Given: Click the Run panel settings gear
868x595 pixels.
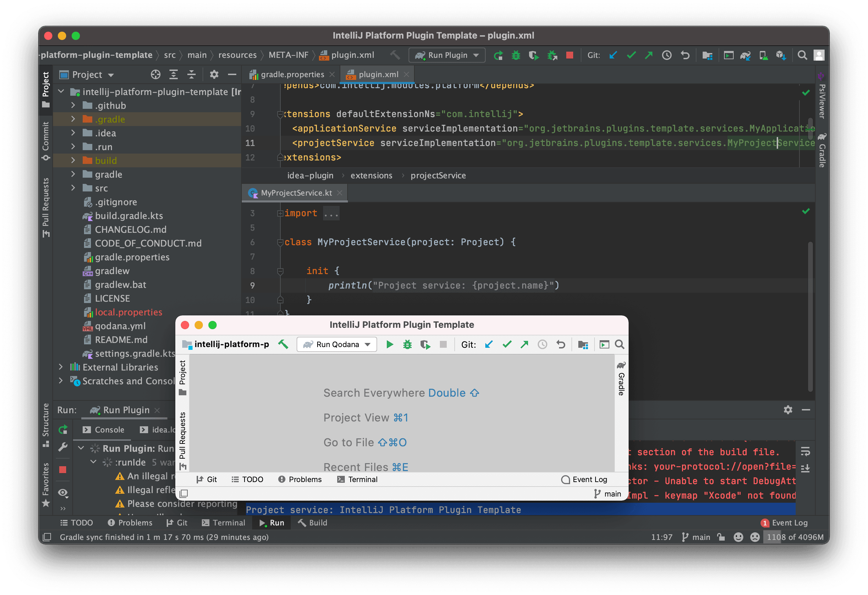Looking at the screenshot, I should [788, 410].
